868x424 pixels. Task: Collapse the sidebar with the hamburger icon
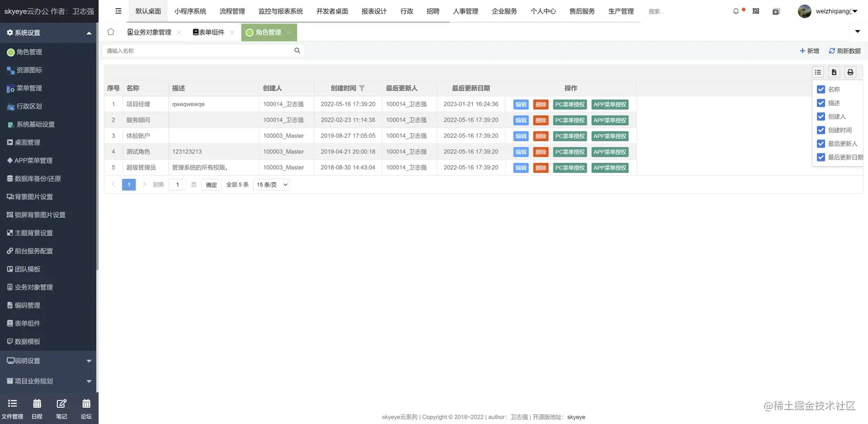tap(118, 11)
